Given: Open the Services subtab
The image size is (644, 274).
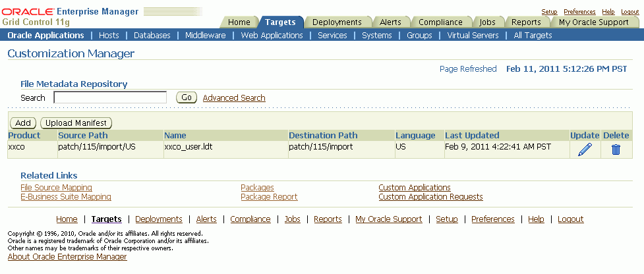Looking at the screenshot, I should pyautogui.click(x=332, y=36).
